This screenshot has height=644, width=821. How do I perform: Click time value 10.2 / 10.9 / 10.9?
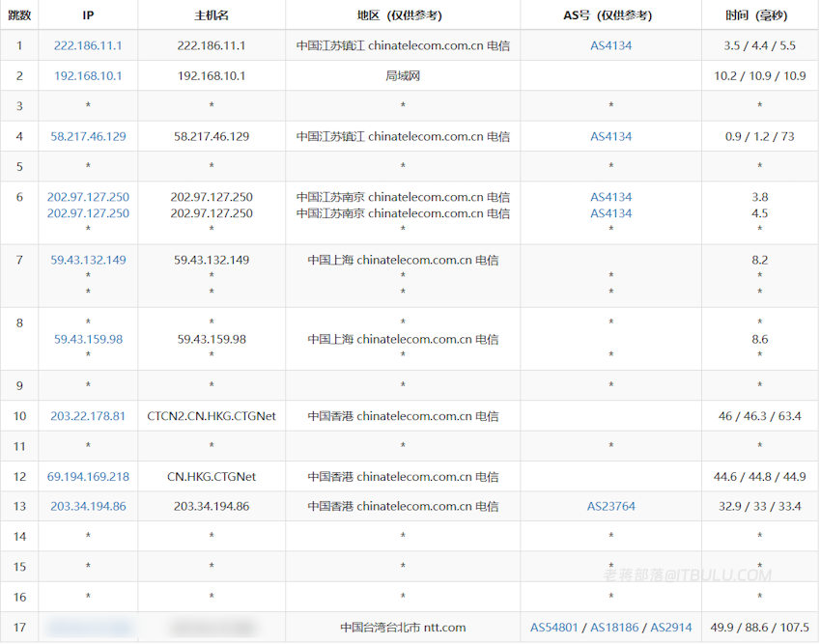click(760, 76)
